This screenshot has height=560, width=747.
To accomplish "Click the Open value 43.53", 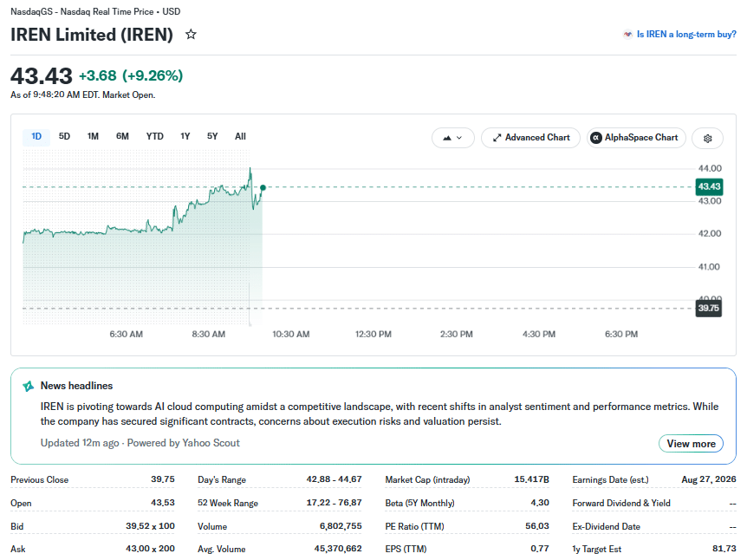I will 163,503.
